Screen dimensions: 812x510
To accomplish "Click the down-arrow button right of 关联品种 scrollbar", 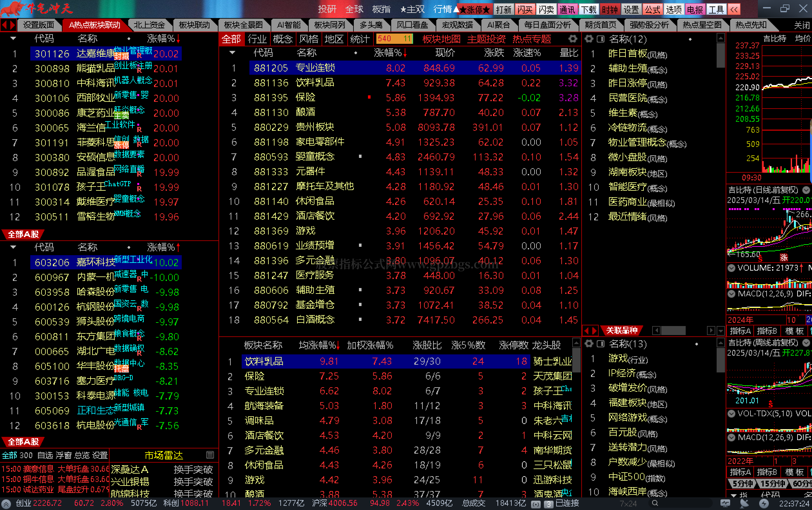I will pos(720,331).
